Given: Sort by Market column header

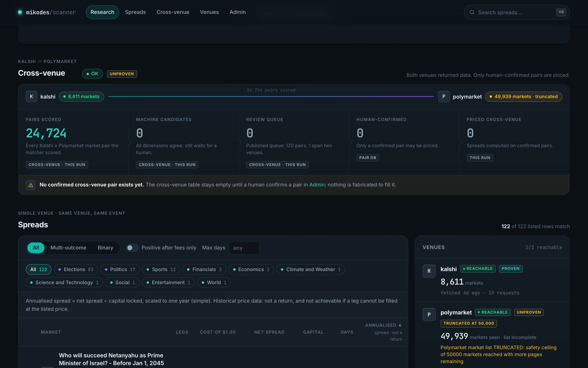Looking at the screenshot, I should (x=51, y=332).
